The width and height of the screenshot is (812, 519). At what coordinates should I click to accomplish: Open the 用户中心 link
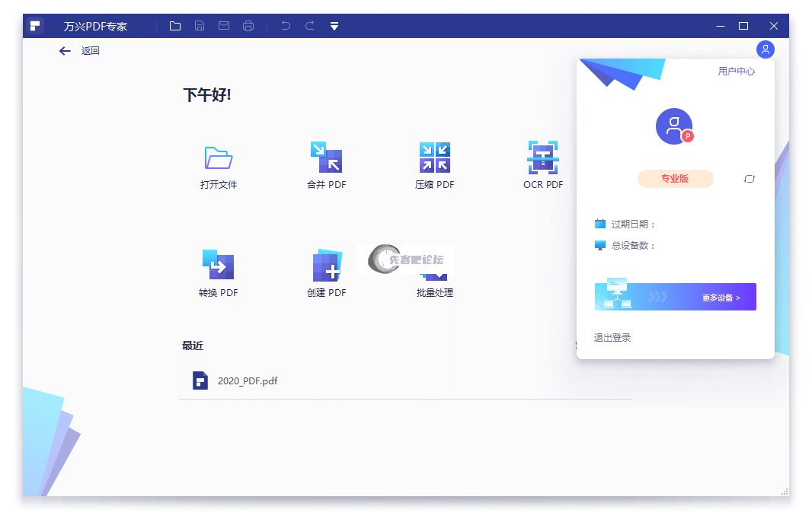(736, 72)
